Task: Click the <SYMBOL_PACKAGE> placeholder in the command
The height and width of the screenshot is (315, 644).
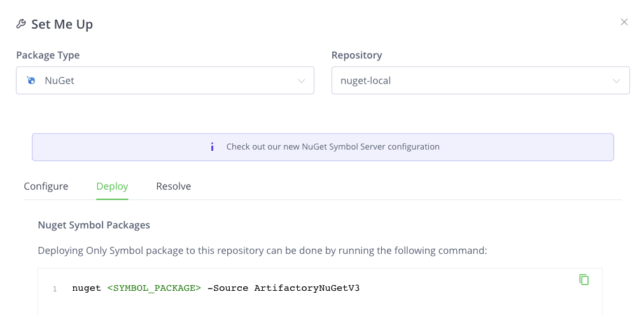Action: (x=154, y=288)
